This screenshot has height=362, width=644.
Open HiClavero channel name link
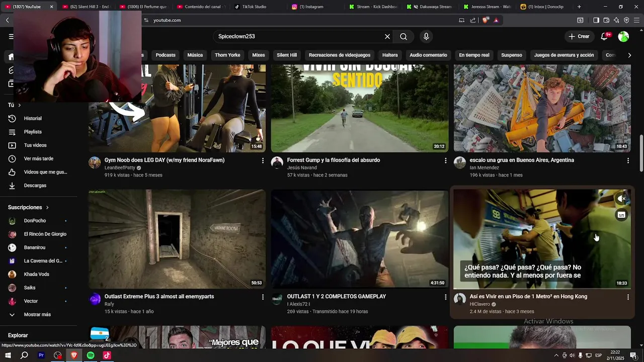[x=480, y=304]
